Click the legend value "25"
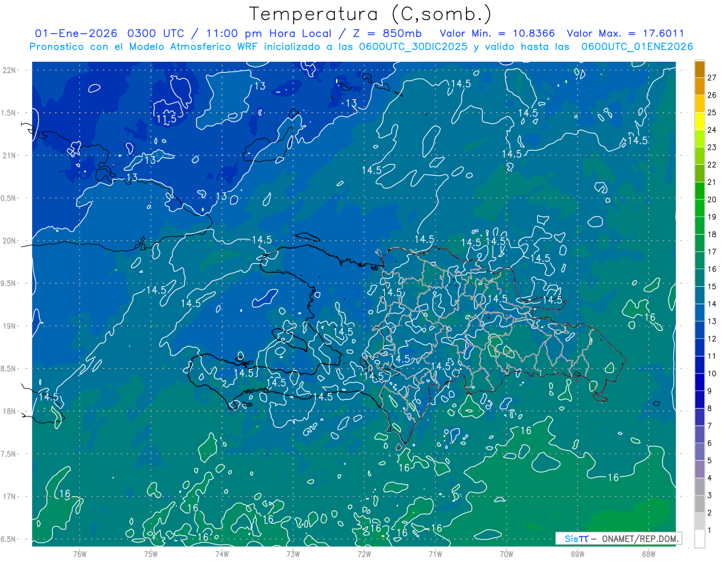The height and width of the screenshot is (562, 728). (712, 112)
